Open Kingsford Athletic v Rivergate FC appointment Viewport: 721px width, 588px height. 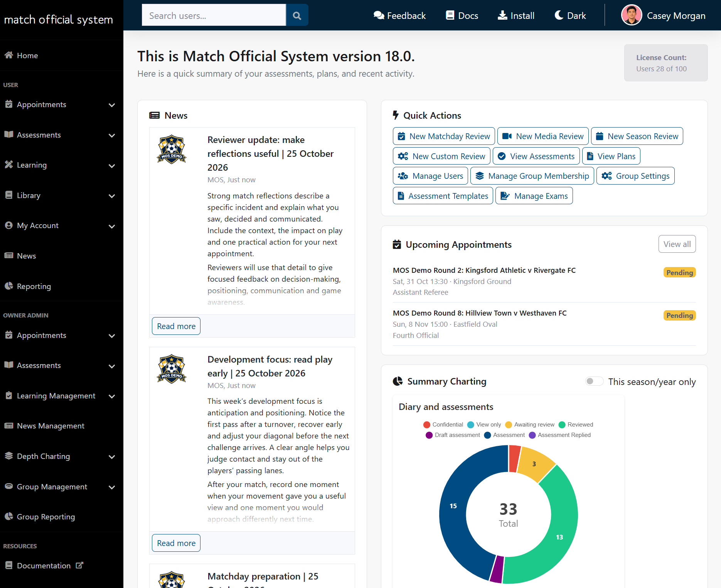pyautogui.click(x=484, y=270)
